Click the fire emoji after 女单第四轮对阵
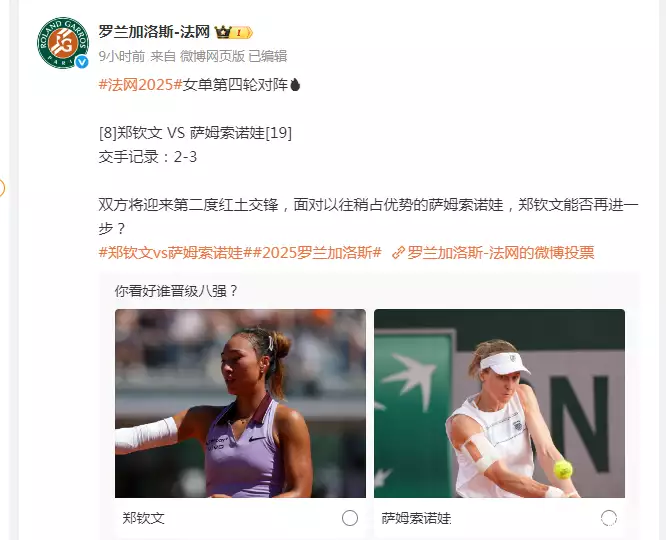666x540 pixels. [295, 85]
